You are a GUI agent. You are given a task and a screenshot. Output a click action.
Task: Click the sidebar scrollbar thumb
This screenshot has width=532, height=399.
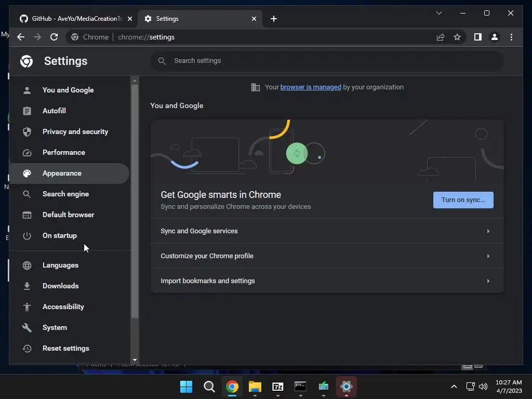135,201
